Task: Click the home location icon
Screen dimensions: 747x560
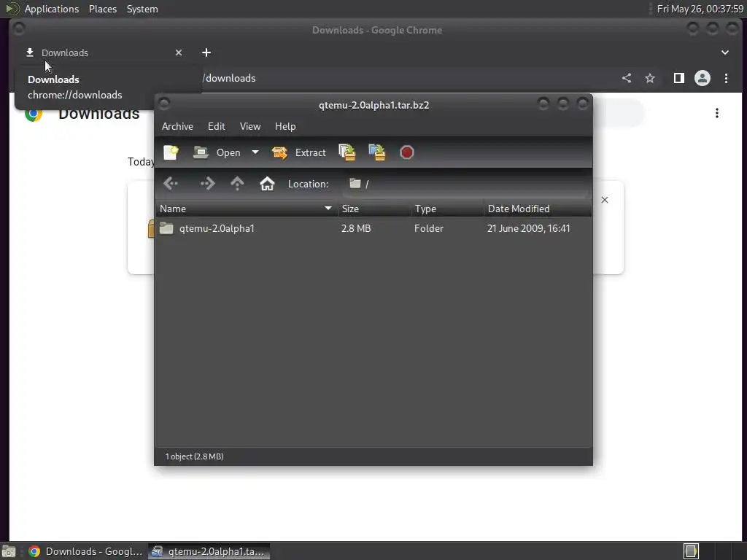Action: coord(267,183)
